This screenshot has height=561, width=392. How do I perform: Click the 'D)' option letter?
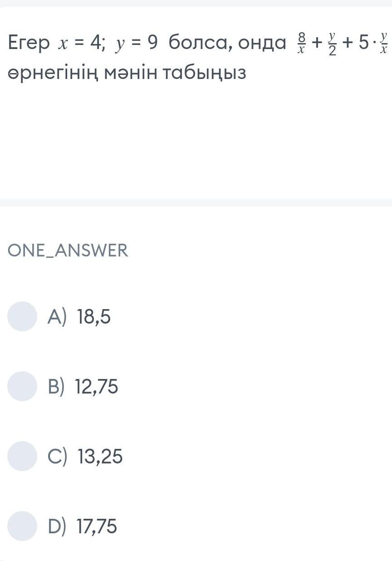[x=57, y=527]
